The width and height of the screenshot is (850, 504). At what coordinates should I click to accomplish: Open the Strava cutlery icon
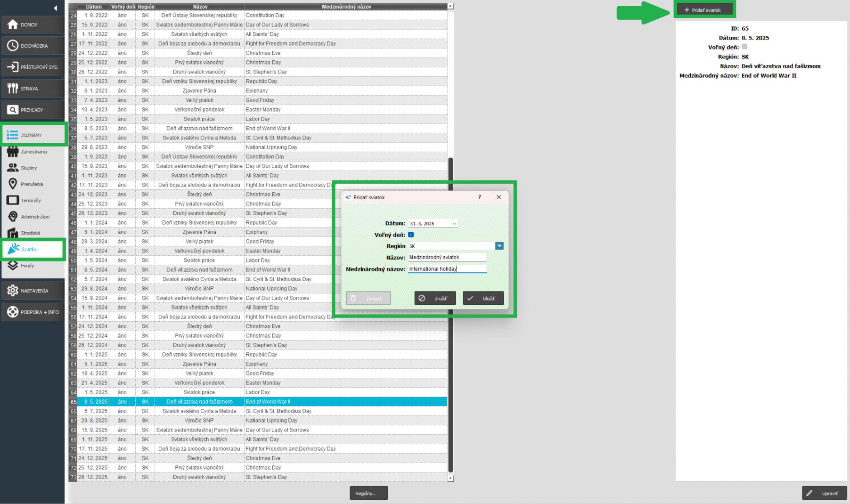click(13, 89)
